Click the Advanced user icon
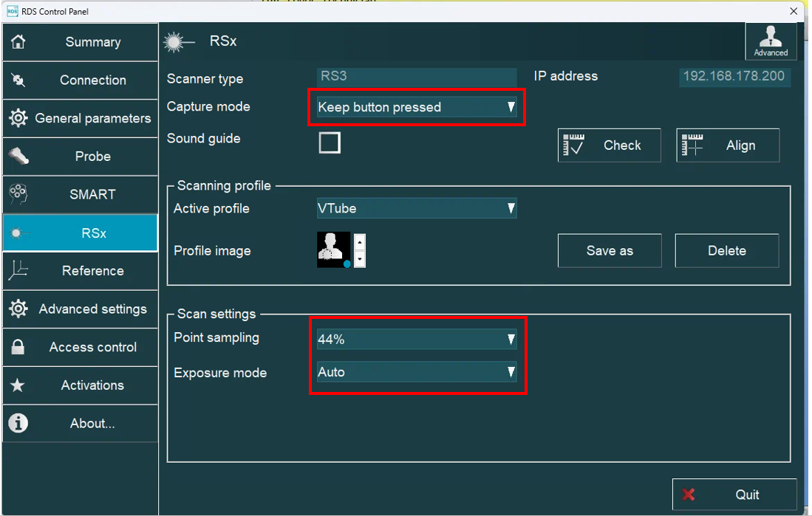 point(771,41)
